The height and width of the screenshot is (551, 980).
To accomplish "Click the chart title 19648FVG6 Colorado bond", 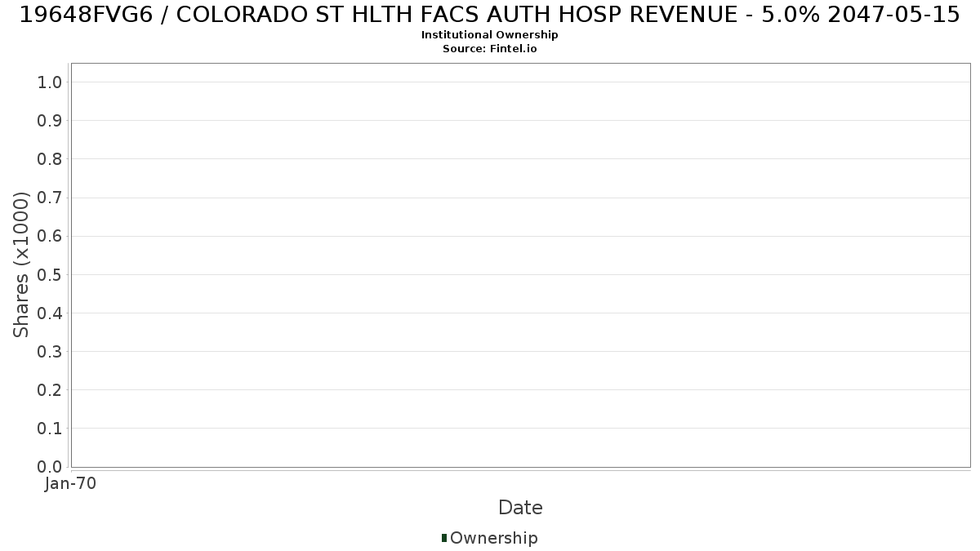I will [x=490, y=14].
